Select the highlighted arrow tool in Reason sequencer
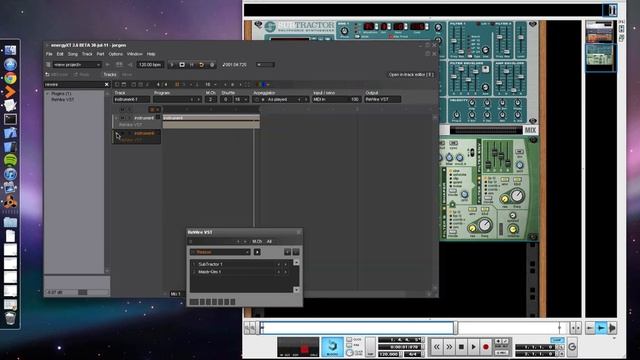 (601, 328)
